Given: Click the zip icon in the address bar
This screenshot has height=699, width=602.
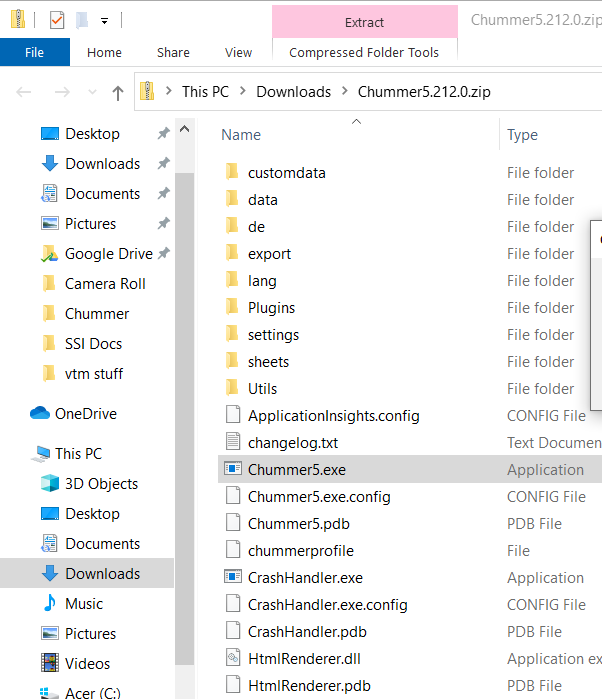Looking at the screenshot, I should pyautogui.click(x=147, y=91).
